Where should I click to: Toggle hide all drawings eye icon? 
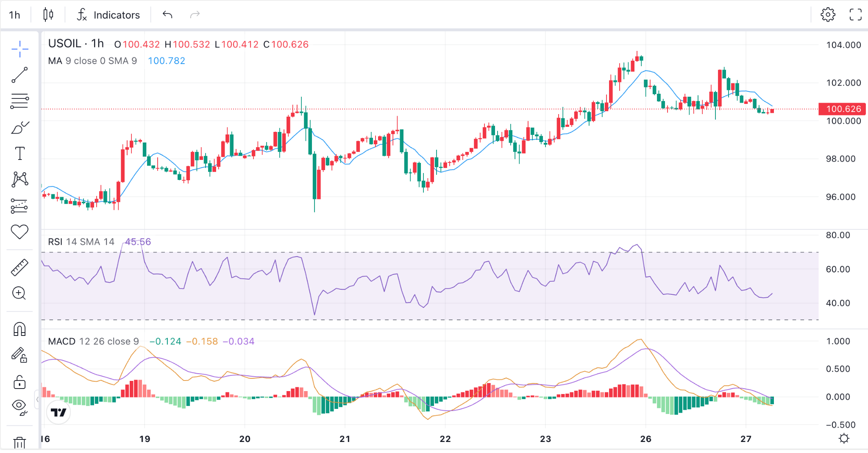[x=19, y=407]
